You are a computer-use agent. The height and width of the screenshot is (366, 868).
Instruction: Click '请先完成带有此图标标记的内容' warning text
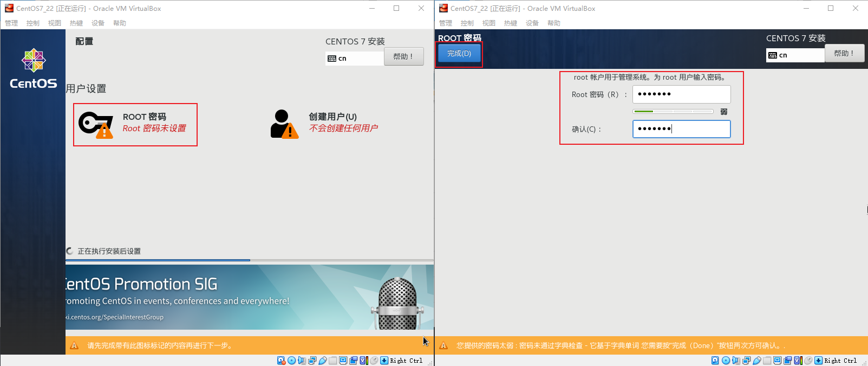[x=160, y=345]
